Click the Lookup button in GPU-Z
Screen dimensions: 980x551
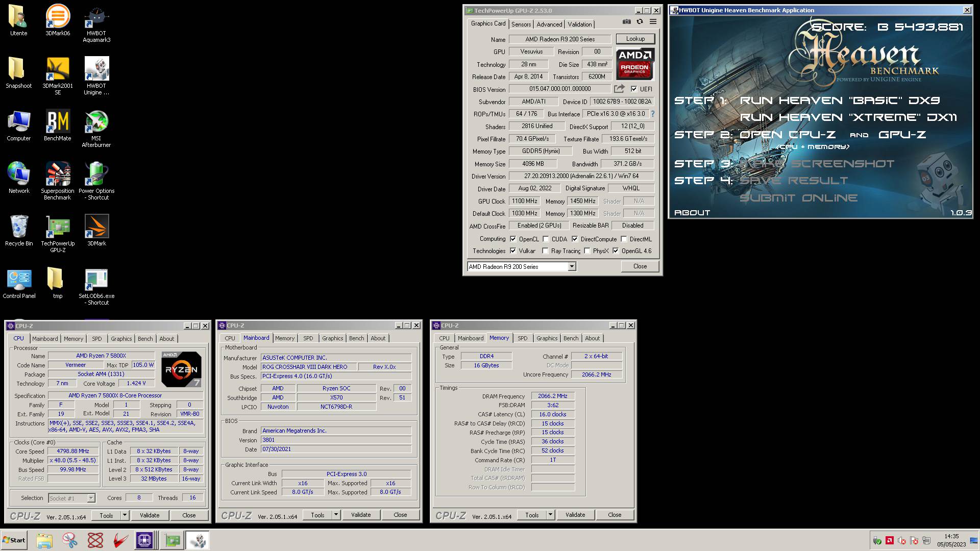[635, 39]
